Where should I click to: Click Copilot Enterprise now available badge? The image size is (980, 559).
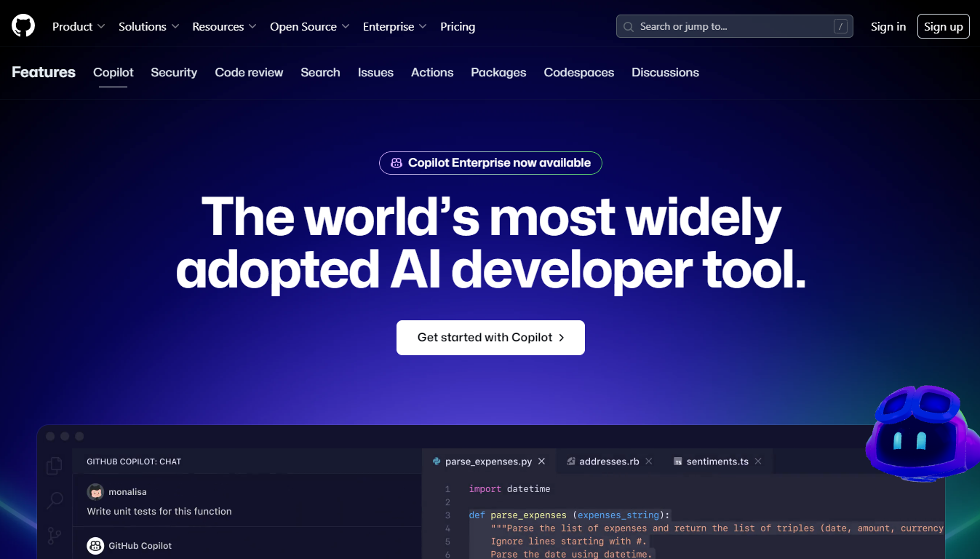(x=490, y=163)
